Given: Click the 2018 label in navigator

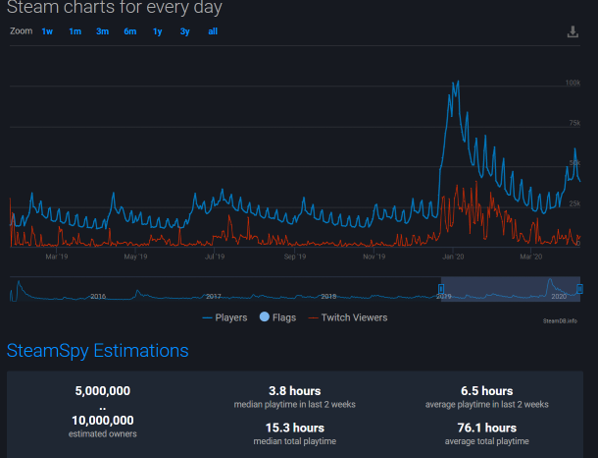Looking at the screenshot, I should [328, 296].
